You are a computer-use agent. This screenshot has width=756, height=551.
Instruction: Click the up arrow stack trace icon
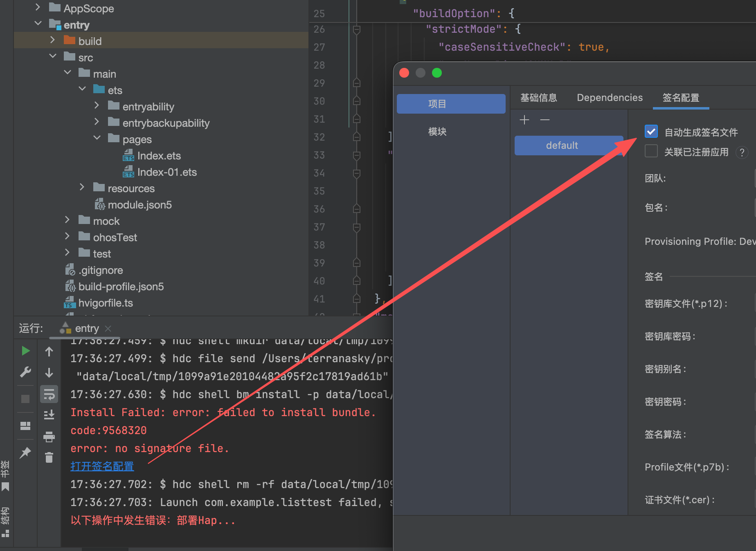(49, 352)
